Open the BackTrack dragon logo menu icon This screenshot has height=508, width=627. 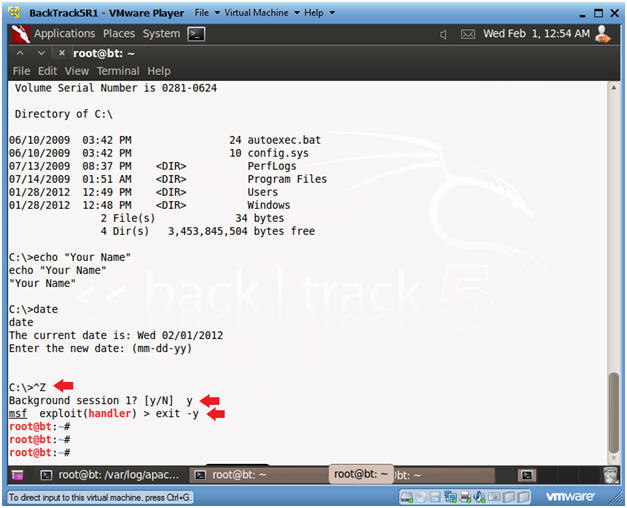pos(21,34)
